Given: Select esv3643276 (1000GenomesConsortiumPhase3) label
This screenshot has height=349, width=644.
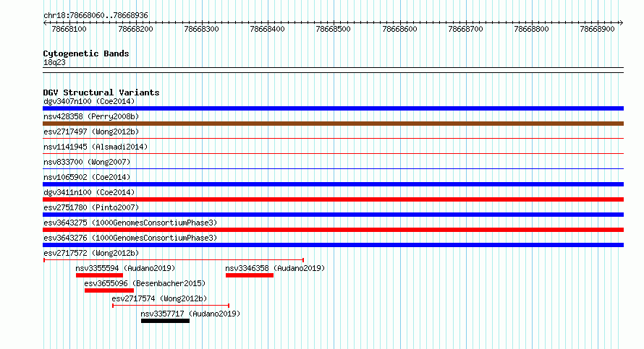Looking at the screenshot, I should point(130,238).
